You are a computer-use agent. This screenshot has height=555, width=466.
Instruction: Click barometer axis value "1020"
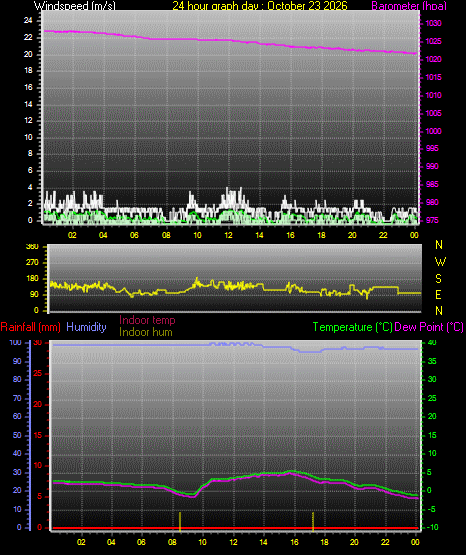click(x=433, y=59)
